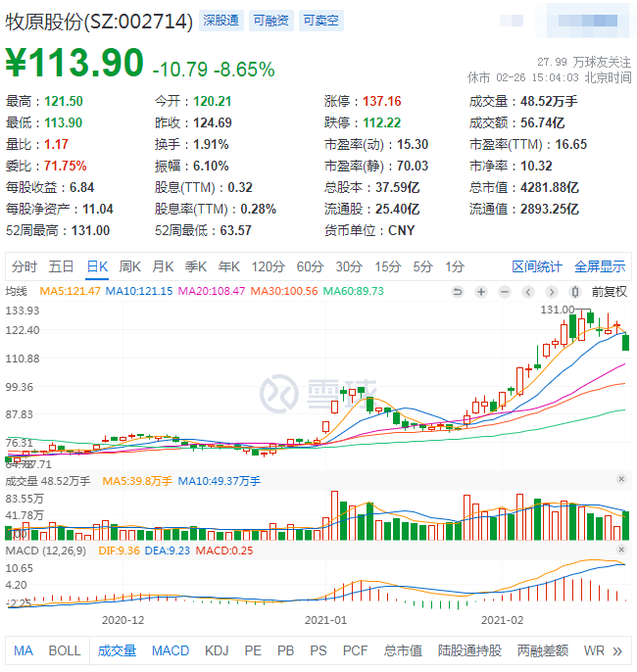637x672 pixels.
Task: Toggle the 陆股通持股 indicator
Action: click(469, 650)
